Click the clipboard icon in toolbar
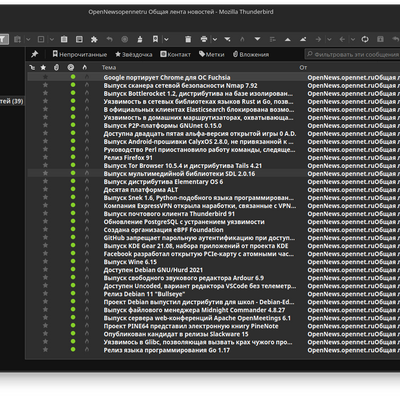400x400 pixels. tap(64, 39)
